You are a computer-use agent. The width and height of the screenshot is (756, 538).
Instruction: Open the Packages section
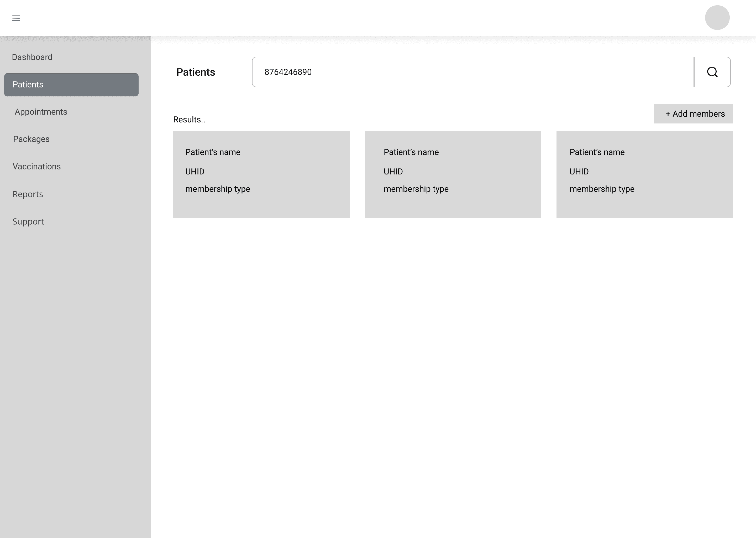31,139
